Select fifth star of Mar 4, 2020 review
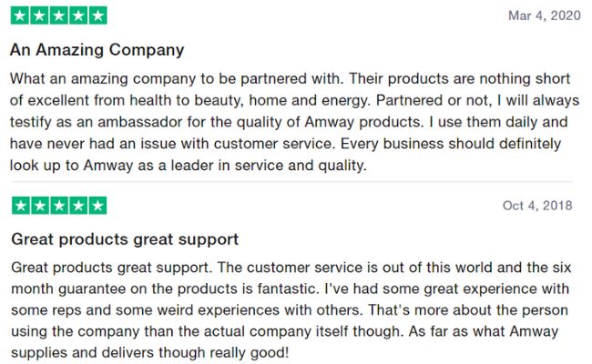The height and width of the screenshot is (364, 592). click(x=97, y=15)
